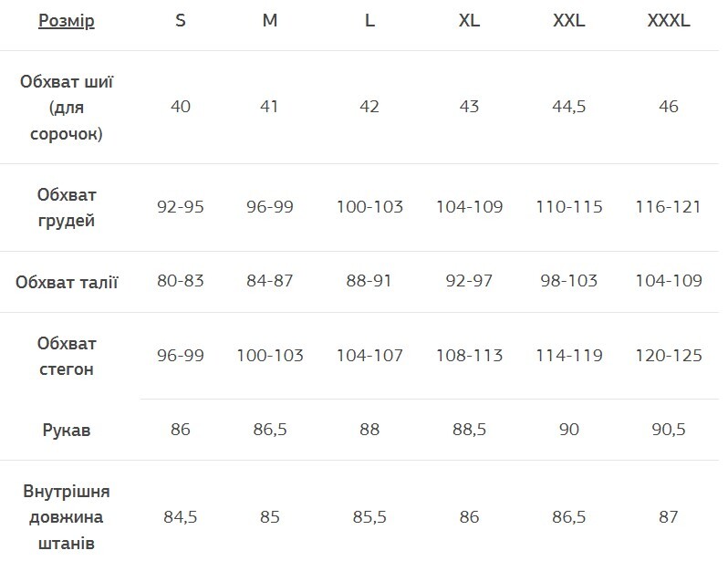Viewport: 728px width, 561px height.
Task: Click the Рукав row label
Action: 67,431
